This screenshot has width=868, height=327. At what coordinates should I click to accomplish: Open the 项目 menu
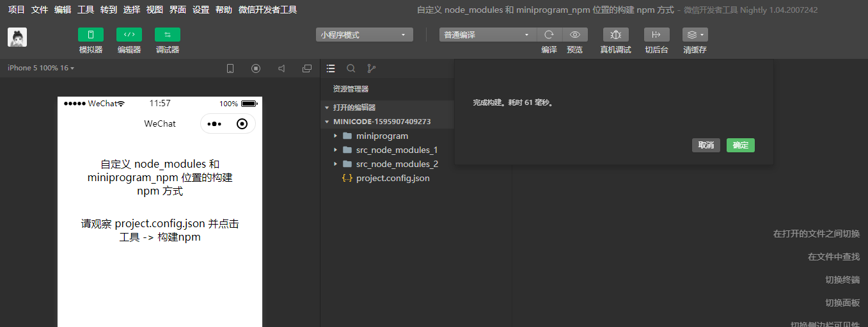[x=17, y=10]
